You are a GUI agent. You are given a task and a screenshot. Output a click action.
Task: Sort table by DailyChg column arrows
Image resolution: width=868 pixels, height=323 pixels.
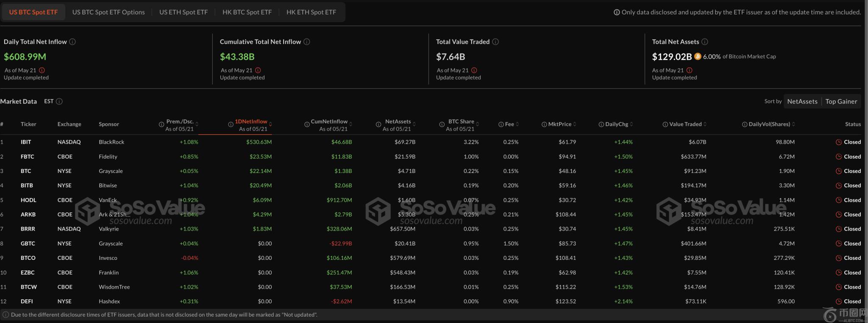pyautogui.click(x=632, y=124)
